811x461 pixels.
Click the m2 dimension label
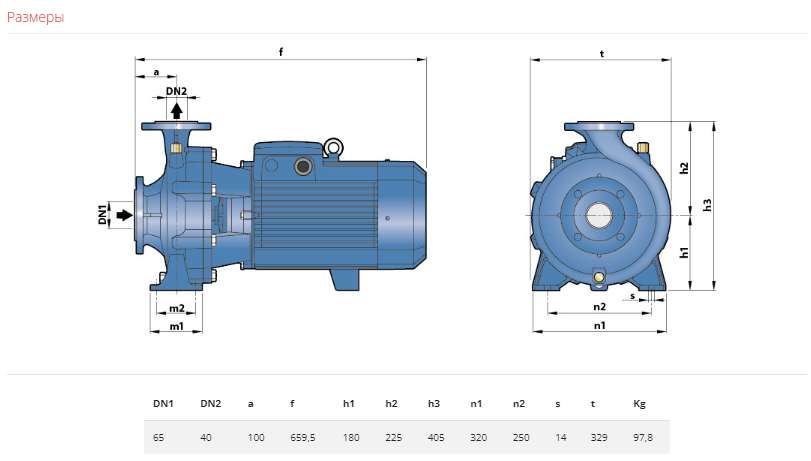[176, 308]
